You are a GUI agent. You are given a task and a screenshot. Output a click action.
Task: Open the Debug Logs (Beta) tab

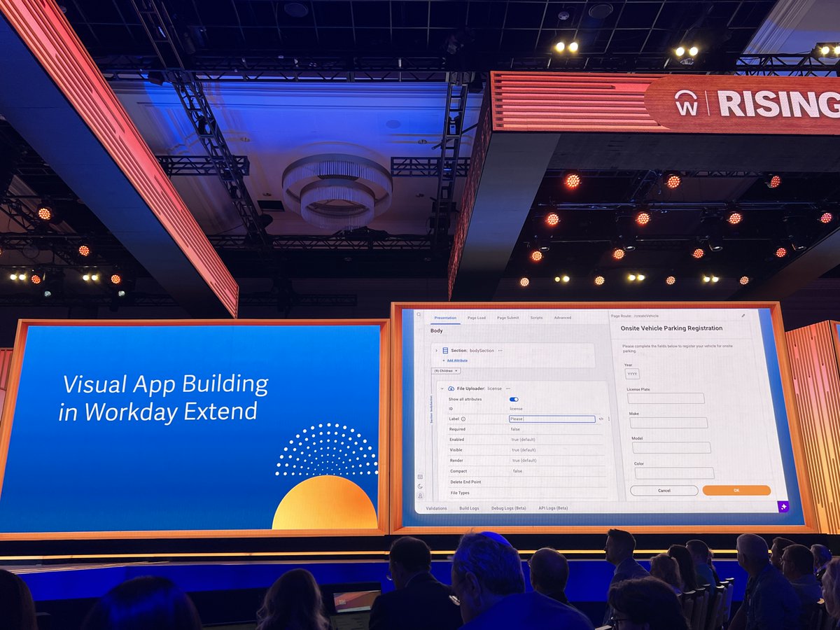pyautogui.click(x=508, y=508)
